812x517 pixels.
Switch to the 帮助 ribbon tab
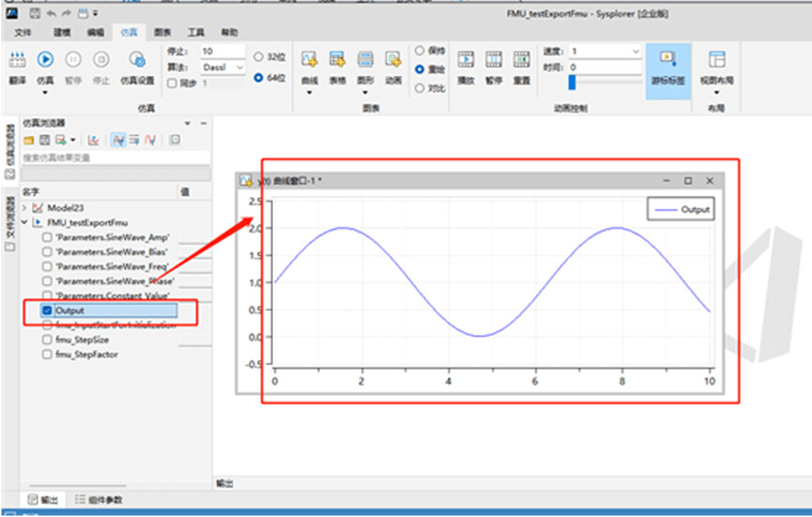[229, 33]
